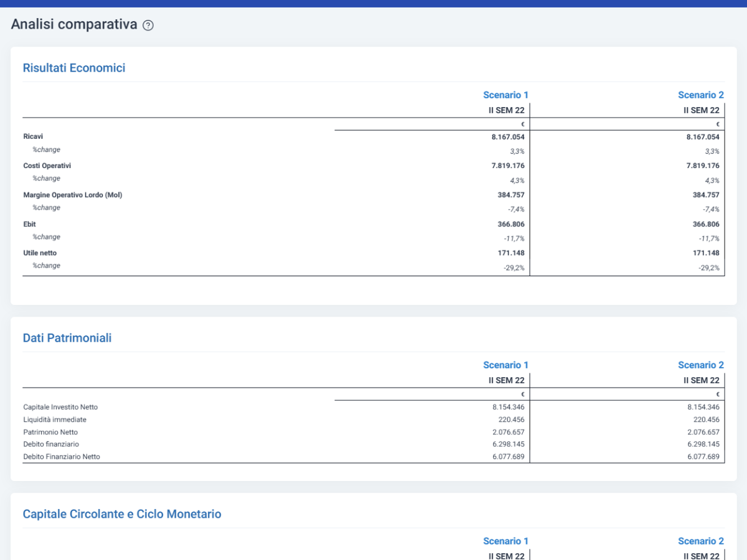
Task: Click the Patrimonio Netto row label
Action: pyautogui.click(x=50, y=432)
